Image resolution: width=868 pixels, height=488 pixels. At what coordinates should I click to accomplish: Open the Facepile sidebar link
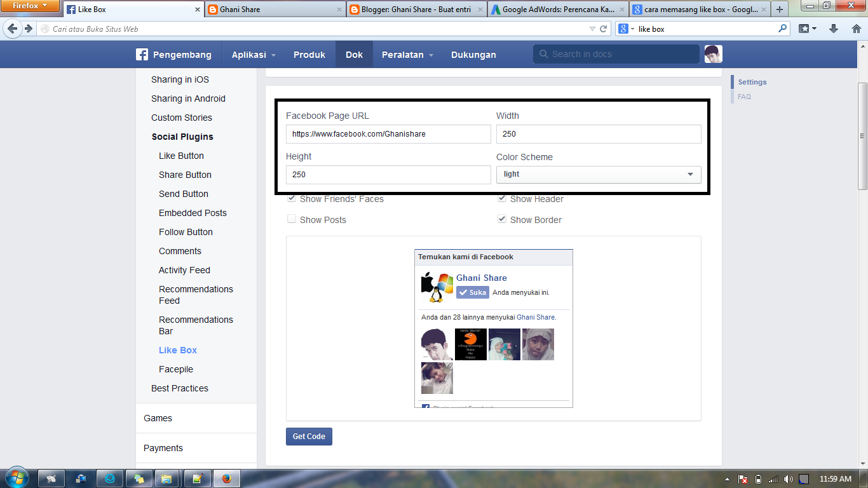[176, 369]
